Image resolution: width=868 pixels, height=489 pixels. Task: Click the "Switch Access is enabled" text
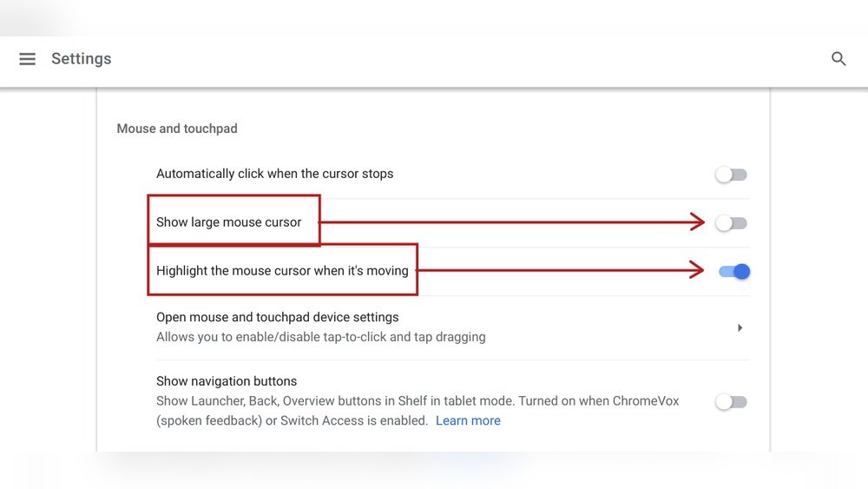click(x=354, y=421)
